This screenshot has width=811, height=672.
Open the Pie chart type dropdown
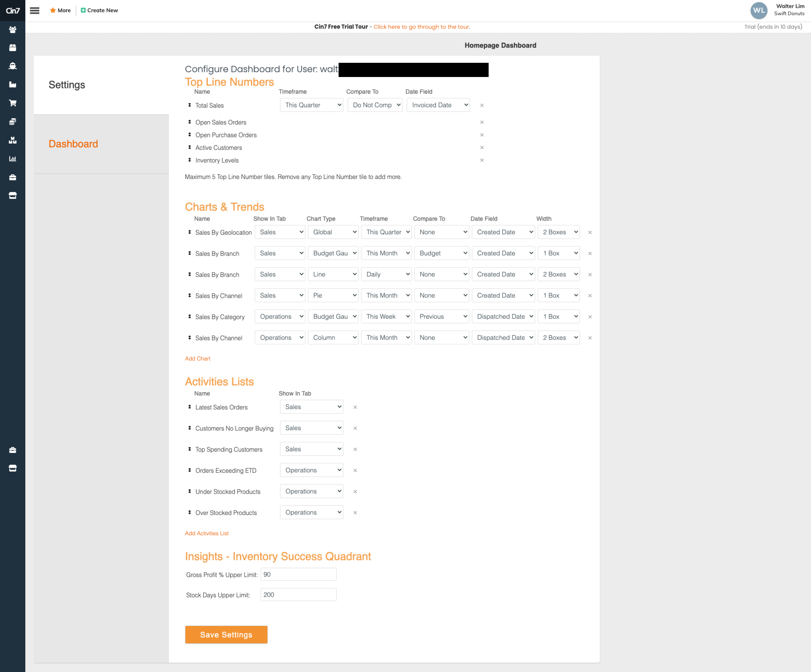coord(333,296)
